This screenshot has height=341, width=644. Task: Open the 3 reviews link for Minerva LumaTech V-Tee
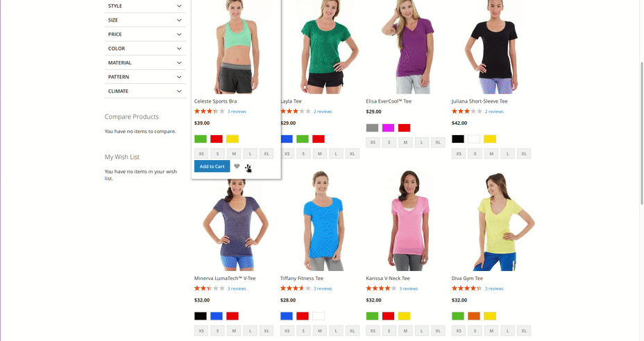[x=237, y=288]
